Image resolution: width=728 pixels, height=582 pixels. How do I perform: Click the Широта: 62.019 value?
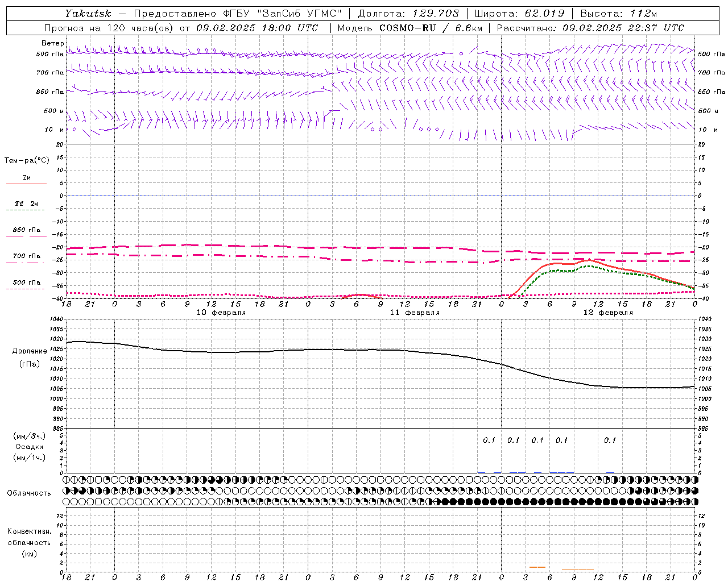click(x=519, y=14)
